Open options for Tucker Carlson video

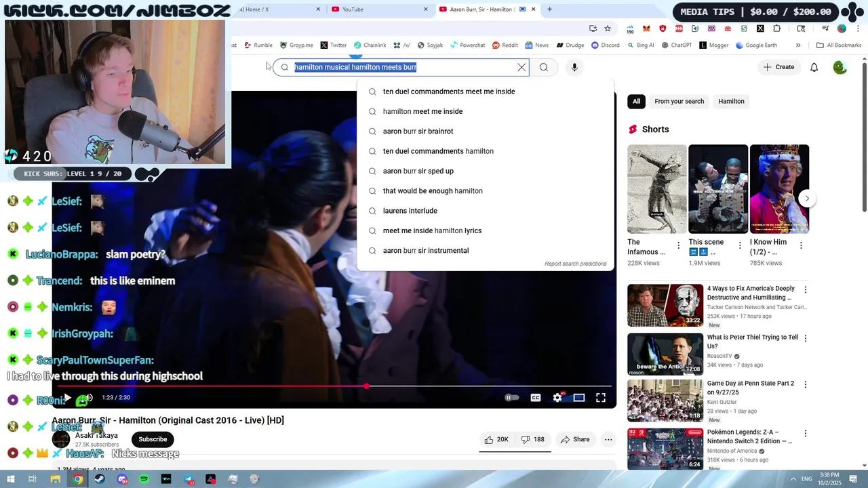point(806,289)
